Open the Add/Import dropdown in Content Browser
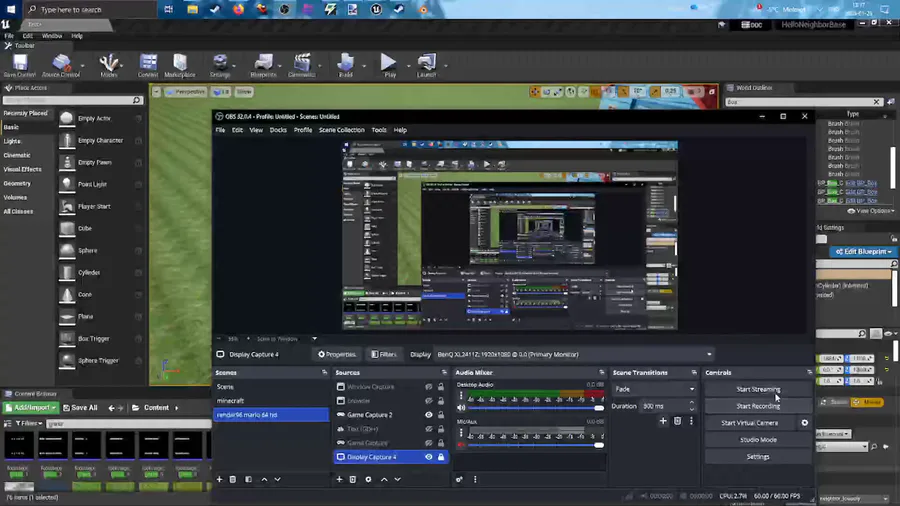900x506 pixels. [30, 408]
